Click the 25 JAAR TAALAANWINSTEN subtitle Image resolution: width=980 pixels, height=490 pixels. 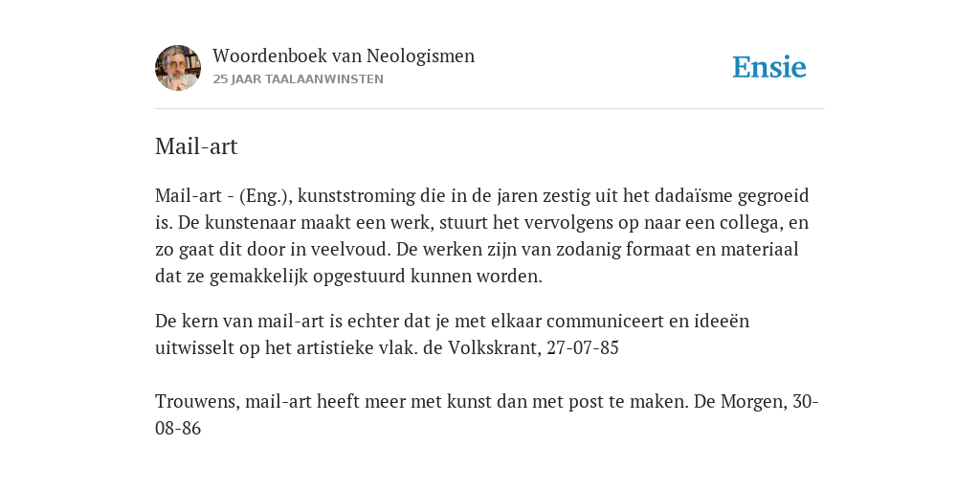tap(299, 79)
